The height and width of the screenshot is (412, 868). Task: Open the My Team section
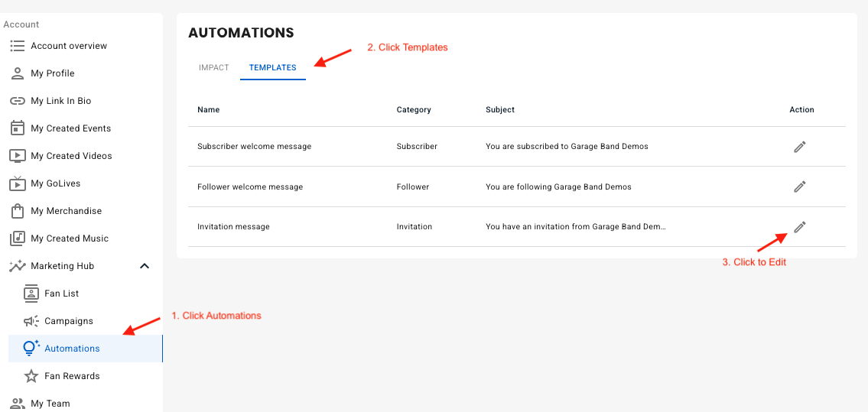pyautogui.click(x=50, y=404)
